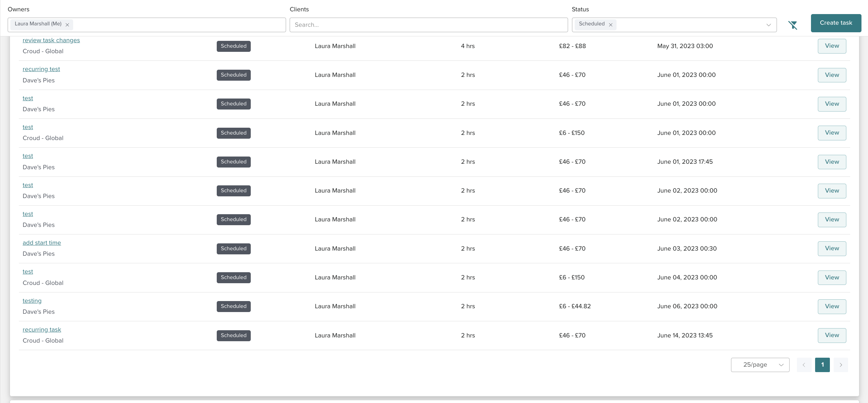Viewport: 868px width, 403px height.
Task: Open the 25/page size dropdown
Action: pyautogui.click(x=760, y=365)
